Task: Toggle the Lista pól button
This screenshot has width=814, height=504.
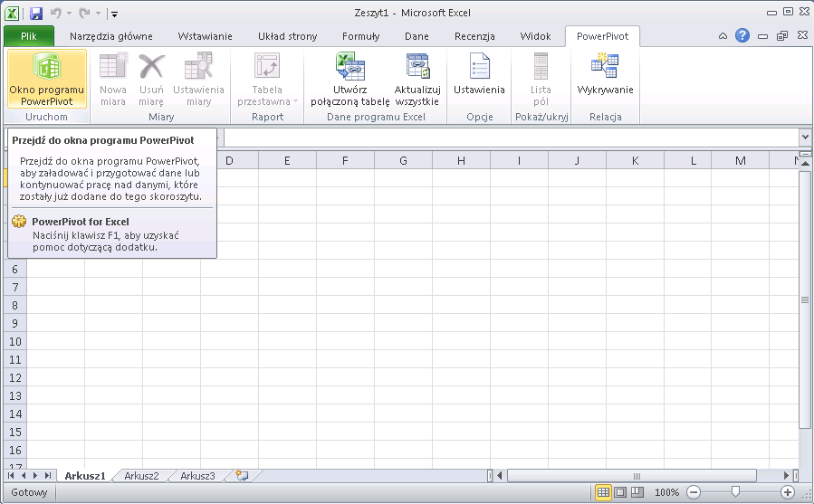Action: tap(541, 79)
